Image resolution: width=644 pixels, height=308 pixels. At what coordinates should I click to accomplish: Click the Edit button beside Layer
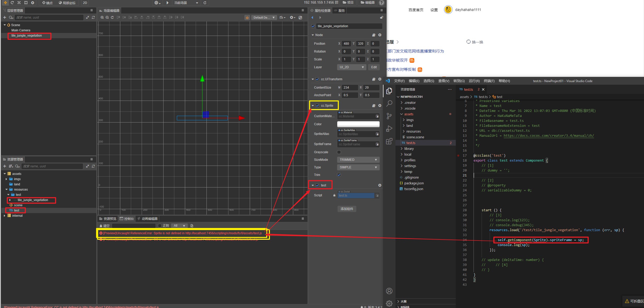(374, 67)
